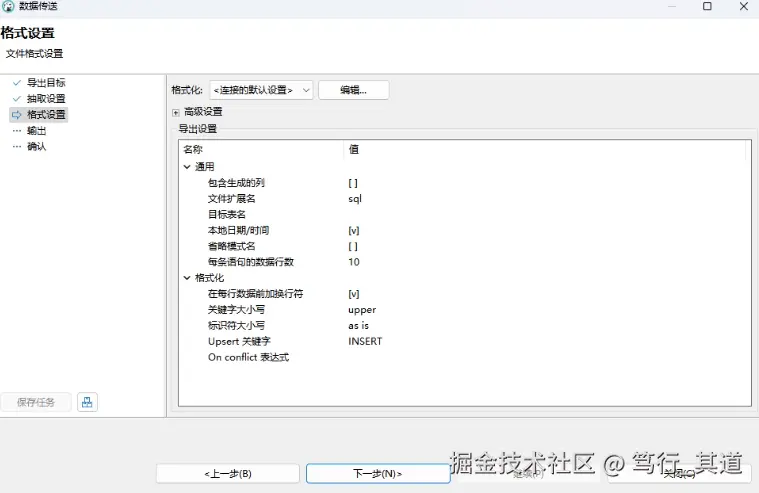Select the 本地日期/时间 row label
Screen dimensions: 759x493
point(238,231)
